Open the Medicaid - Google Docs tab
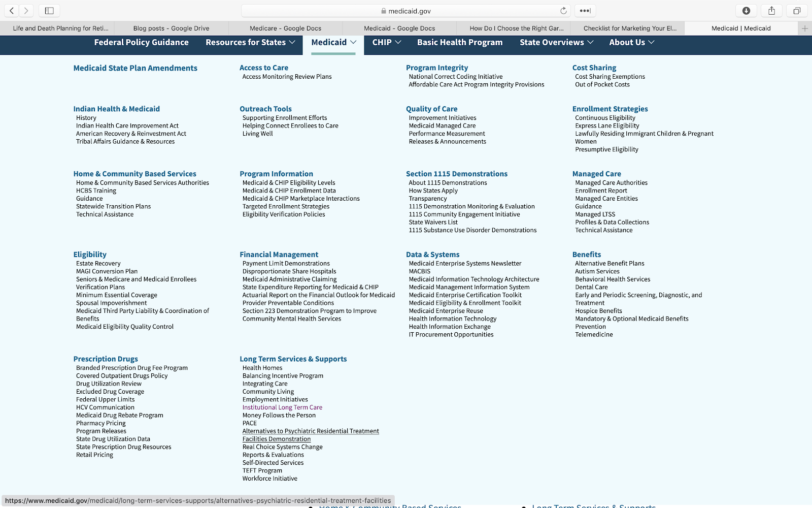The width and height of the screenshot is (812, 508). tap(399, 28)
